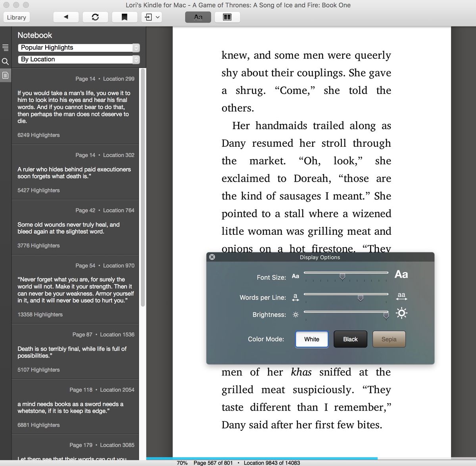Open the Go To navigation icon
The width and height of the screenshot is (476, 466).
tap(149, 17)
